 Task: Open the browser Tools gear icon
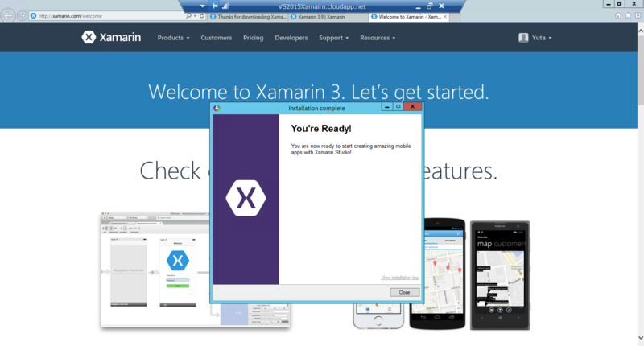638,15
